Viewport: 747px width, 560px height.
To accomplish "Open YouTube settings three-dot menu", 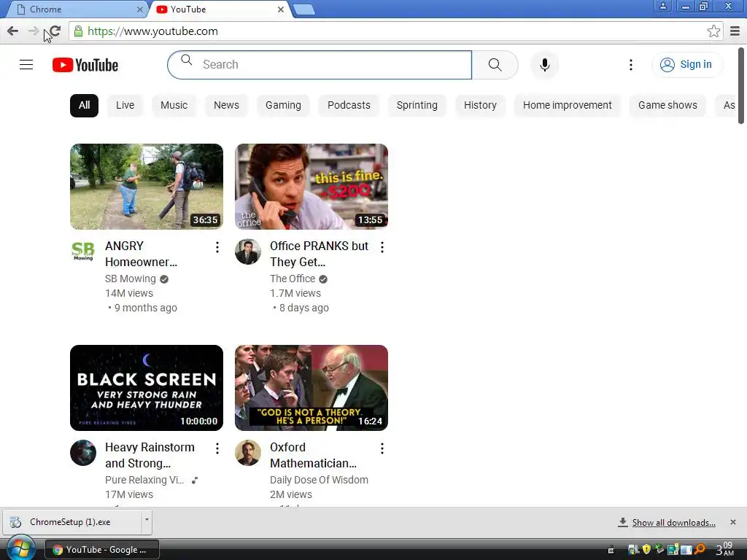I will pos(631,65).
